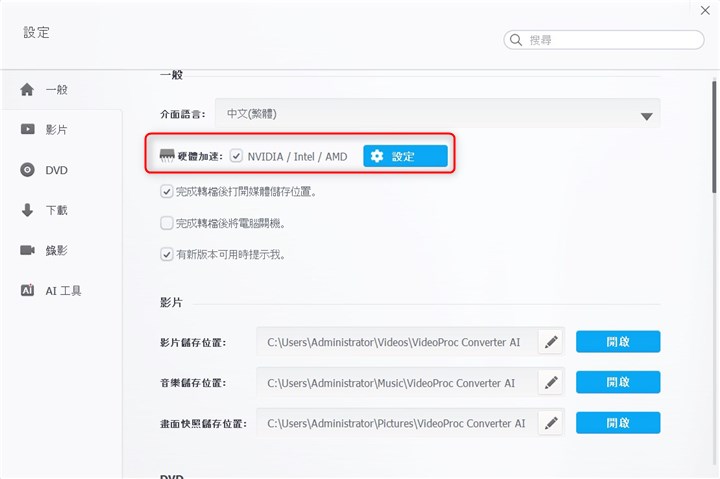Switch to the 影片 settings tab
Screen dimensions: 720x479
(62, 130)
